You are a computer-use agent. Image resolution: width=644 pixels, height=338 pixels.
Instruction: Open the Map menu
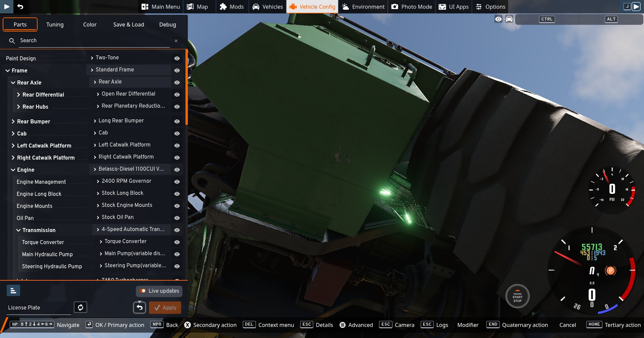point(198,7)
